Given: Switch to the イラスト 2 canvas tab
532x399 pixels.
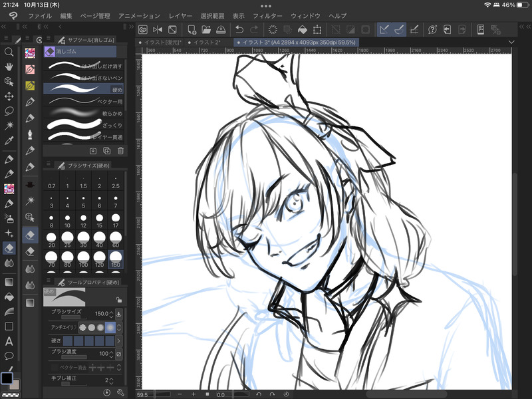Looking at the screenshot, I should (206, 43).
